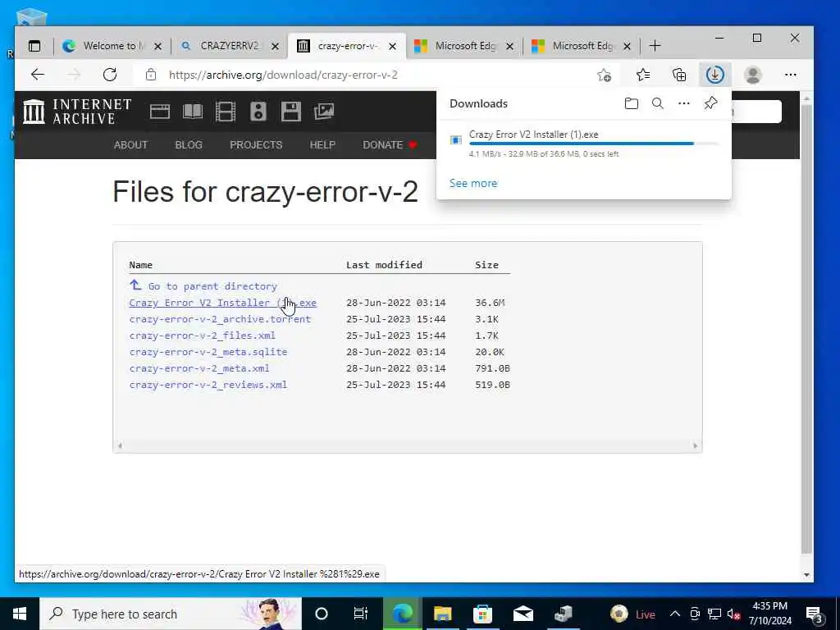Open crazy-error-v-2_meta.sqlite link
The width and height of the screenshot is (840, 630).
point(208,352)
